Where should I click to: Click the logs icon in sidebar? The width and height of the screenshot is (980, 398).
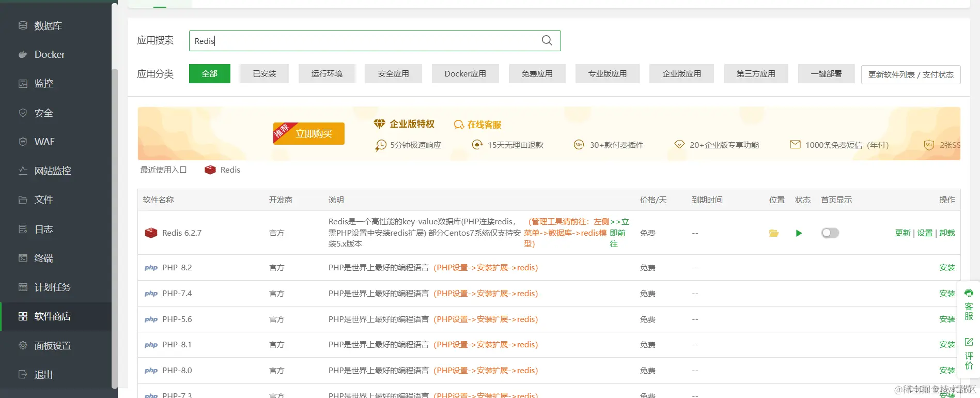(x=23, y=229)
